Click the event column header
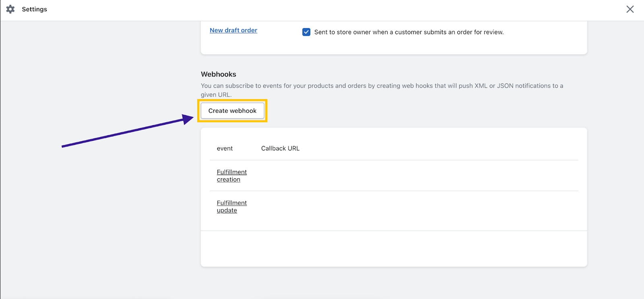The image size is (644, 299). (225, 148)
